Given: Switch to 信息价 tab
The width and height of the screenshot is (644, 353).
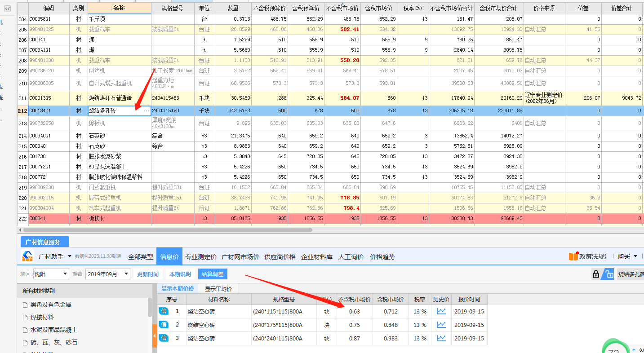Looking at the screenshot, I should tap(169, 257).
